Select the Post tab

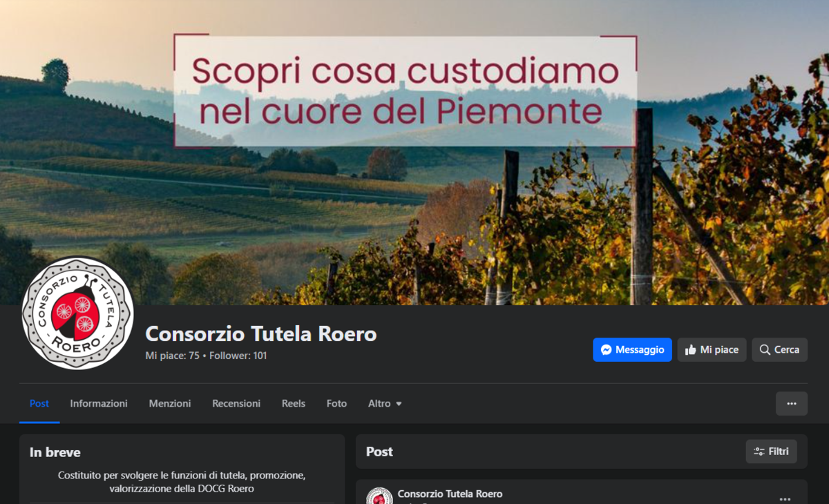(x=39, y=404)
